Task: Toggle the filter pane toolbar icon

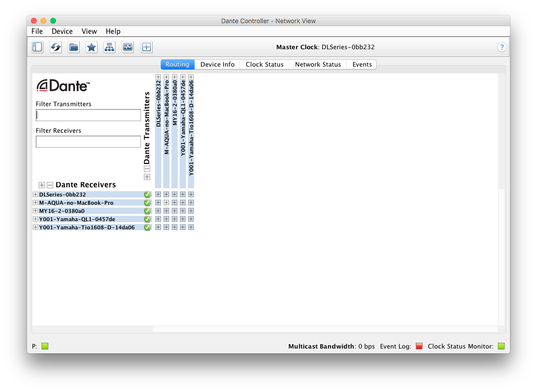Action: coord(37,47)
